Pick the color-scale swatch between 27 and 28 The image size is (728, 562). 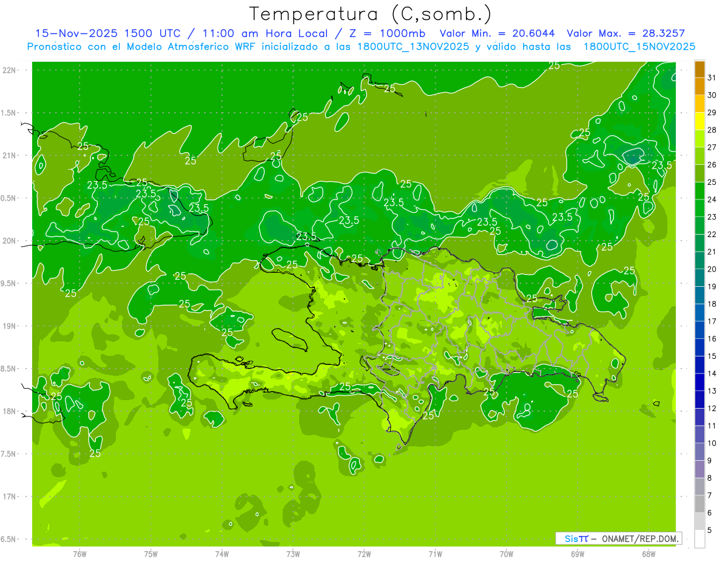click(699, 138)
